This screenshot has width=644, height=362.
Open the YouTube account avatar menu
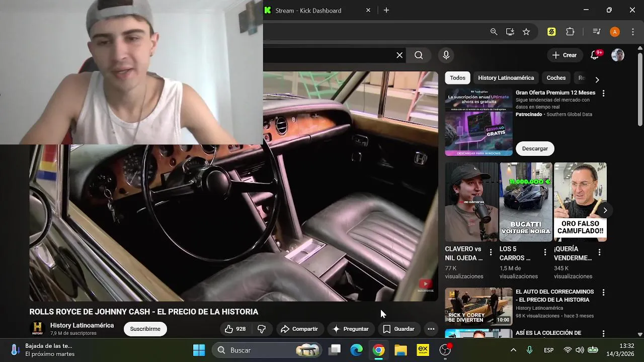[x=618, y=55]
